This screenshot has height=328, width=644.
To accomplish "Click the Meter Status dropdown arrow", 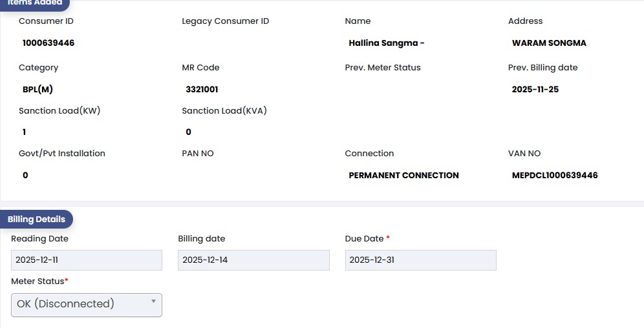I will pos(153,302).
